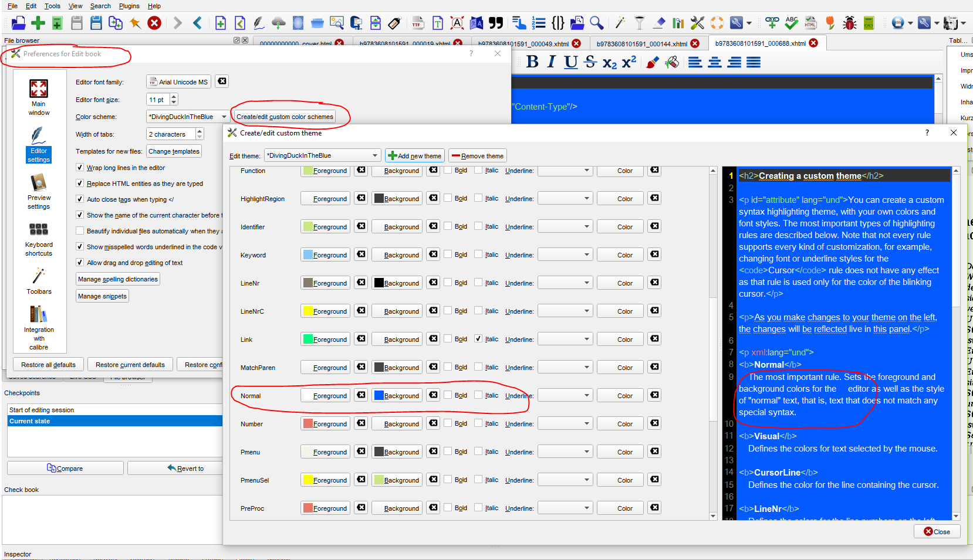Screen dimensions: 973x560
Task: Toggle Wrap long lines in the editor
Action: coord(80,168)
